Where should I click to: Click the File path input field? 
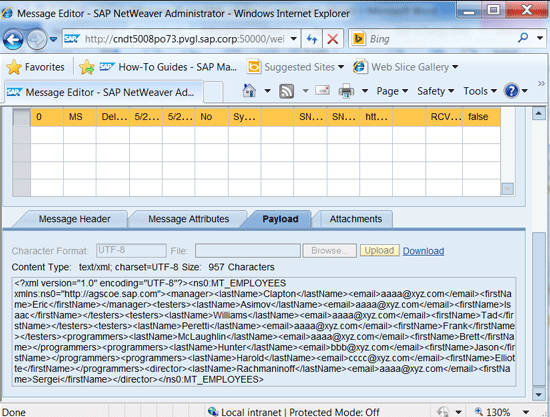[248, 250]
